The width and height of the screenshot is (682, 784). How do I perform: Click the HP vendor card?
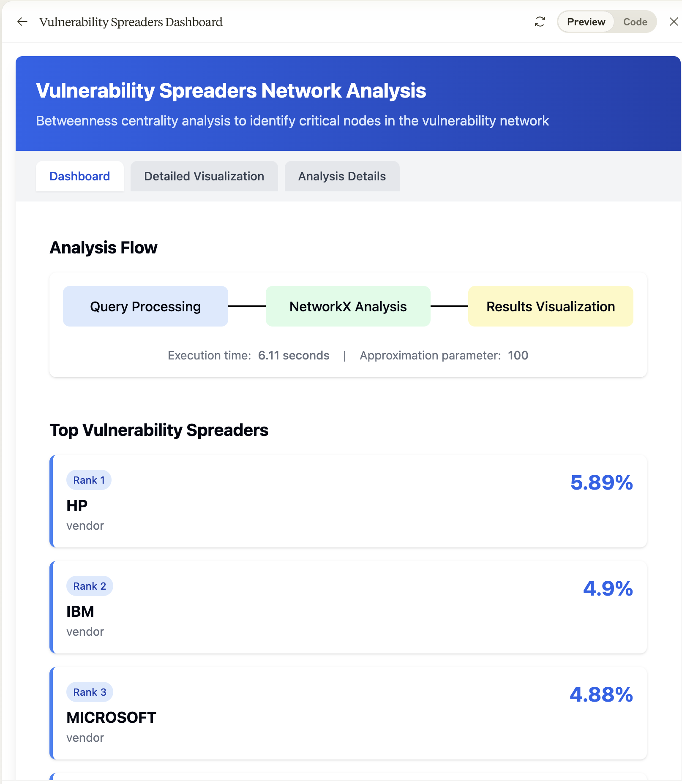(348, 501)
